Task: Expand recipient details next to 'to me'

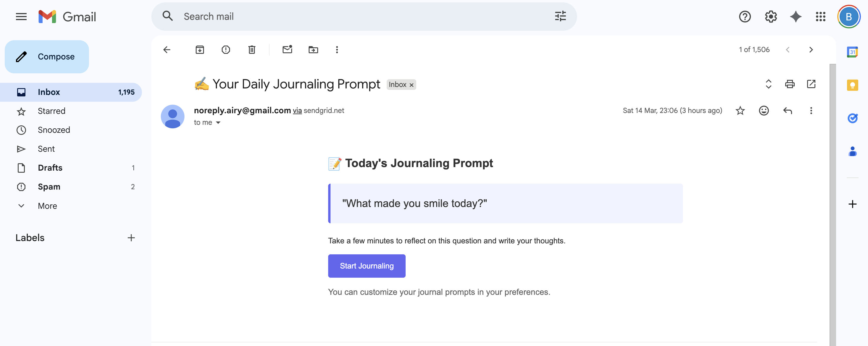Action: 218,123
